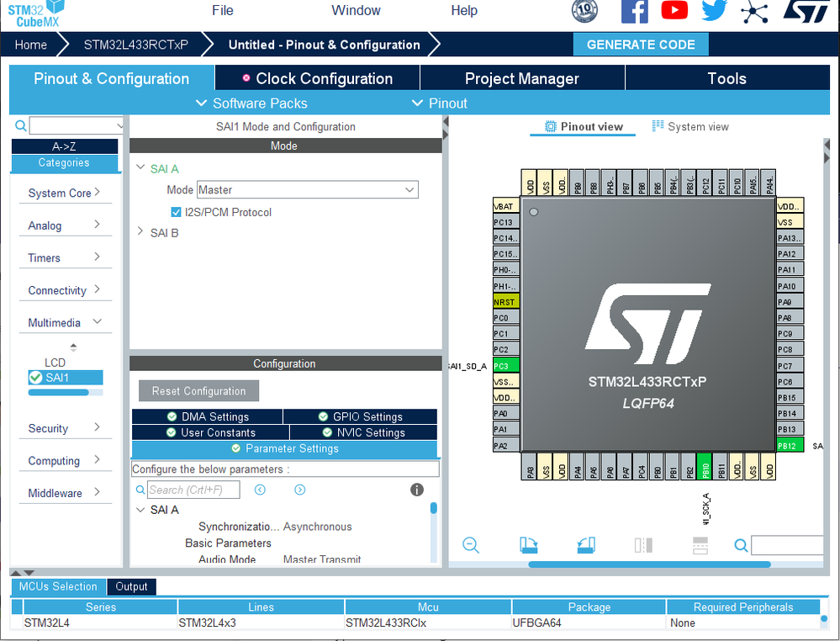Click GENERATE CODE button

pyautogui.click(x=641, y=45)
